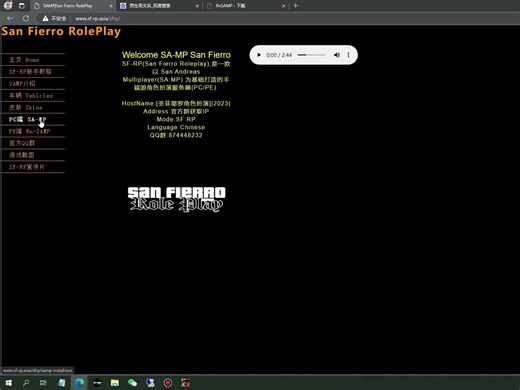Image resolution: width=520 pixels, height=390 pixels.
Task: Click the not-secure warning icon
Action: point(45,18)
